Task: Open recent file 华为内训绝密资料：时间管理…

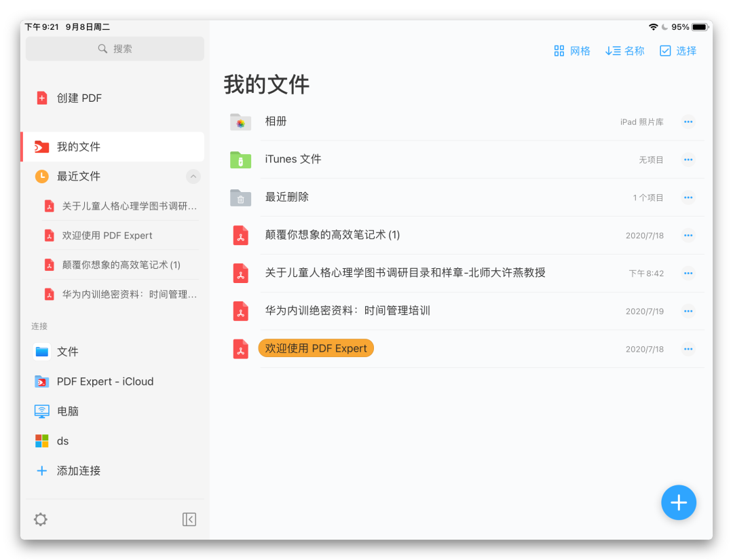Action: [x=121, y=295]
